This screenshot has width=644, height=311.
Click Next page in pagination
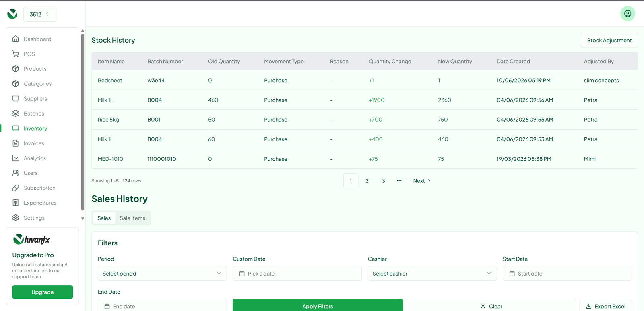(x=422, y=181)
